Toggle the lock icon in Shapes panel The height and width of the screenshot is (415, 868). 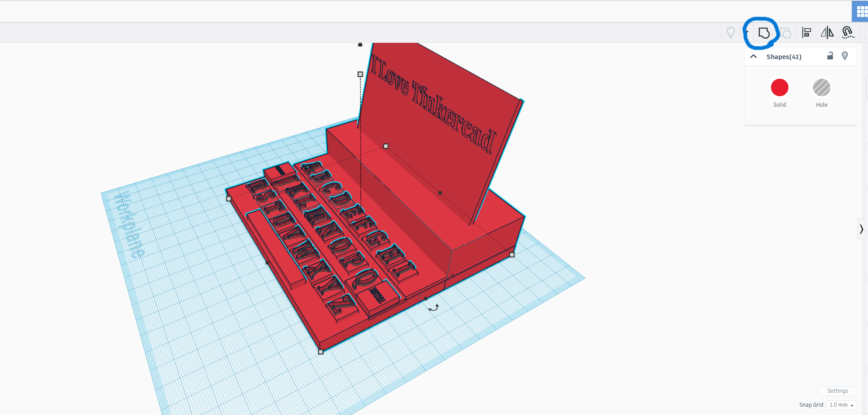click(x=830, y=56)
